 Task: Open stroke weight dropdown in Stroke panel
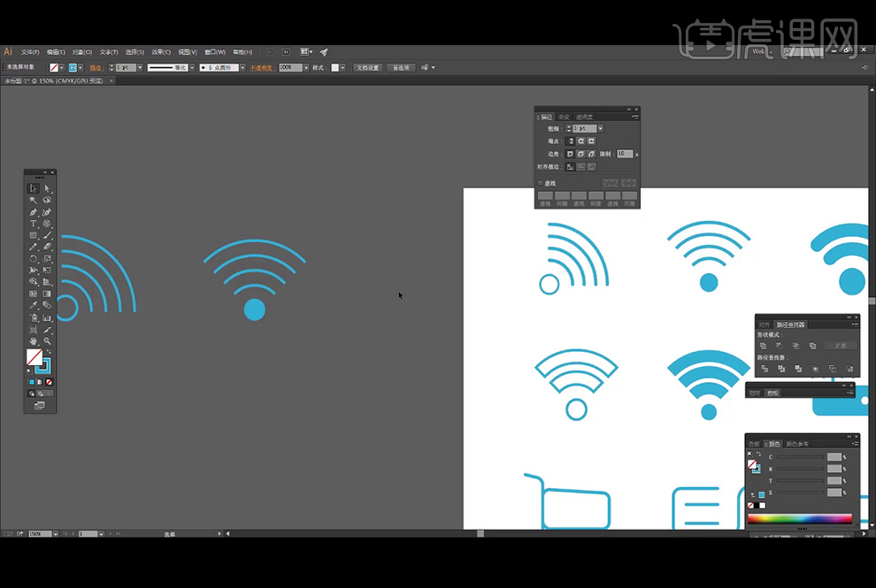coord(600,128)
